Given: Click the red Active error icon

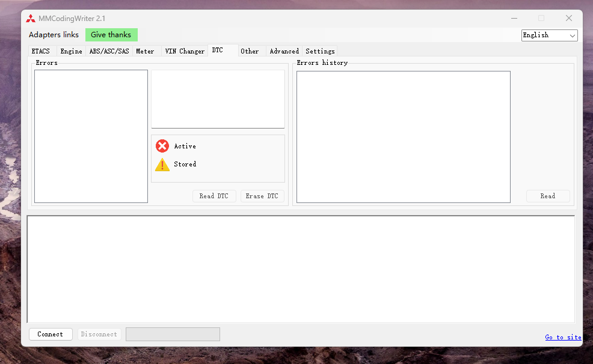Looking at the screenshot, I should pos(162,146).
